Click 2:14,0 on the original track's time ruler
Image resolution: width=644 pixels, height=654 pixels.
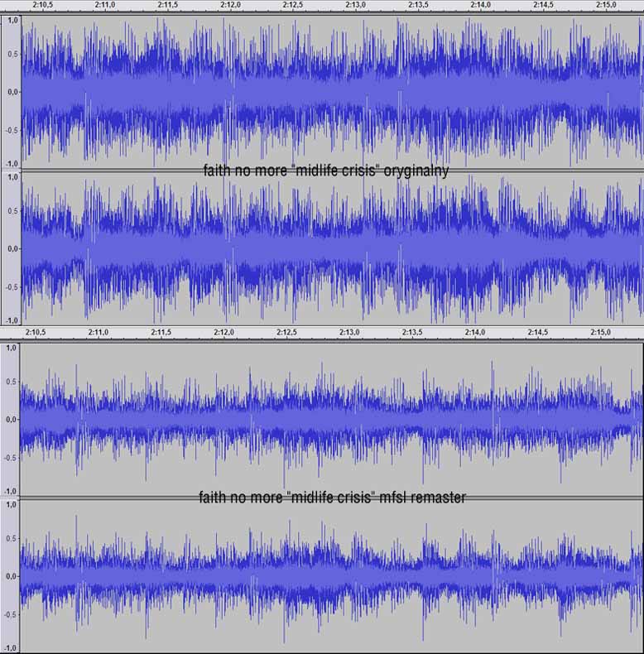point(481,5)
